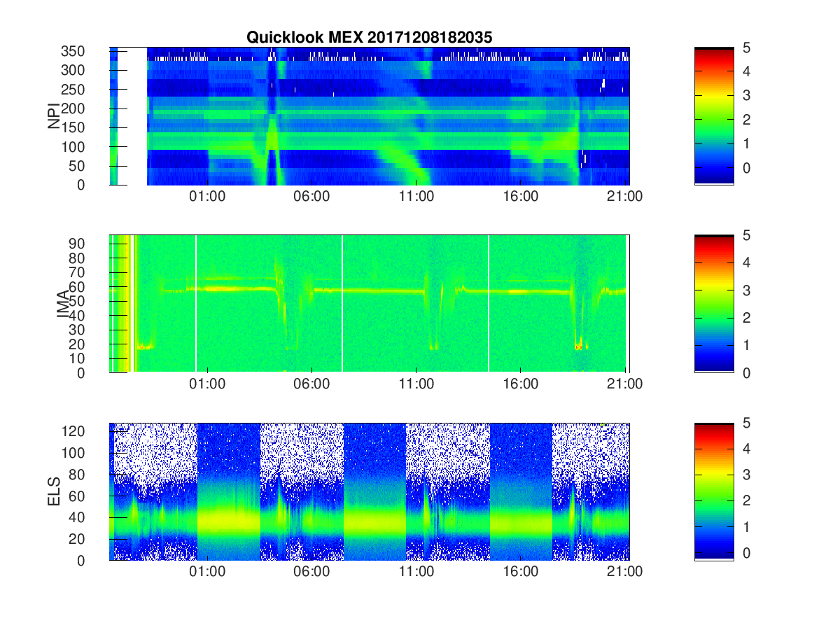Click the 11:00 label under NPI plot

[416, 197]
